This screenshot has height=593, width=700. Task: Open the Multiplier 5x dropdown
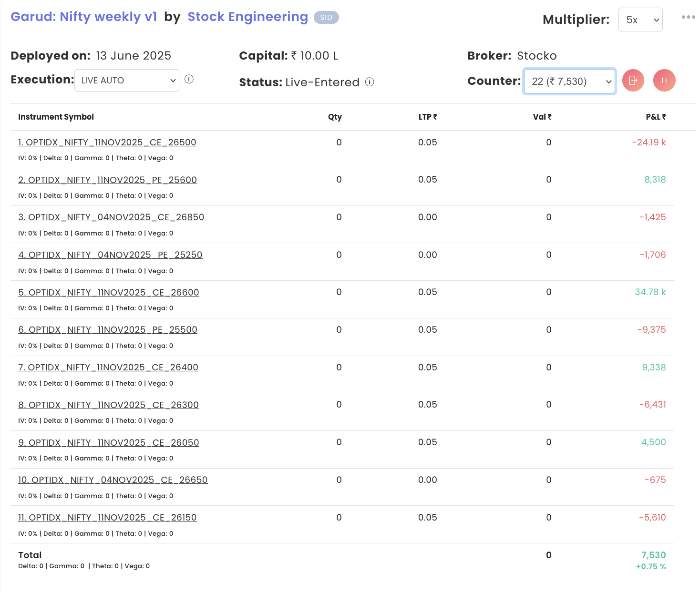coord(640,20)
